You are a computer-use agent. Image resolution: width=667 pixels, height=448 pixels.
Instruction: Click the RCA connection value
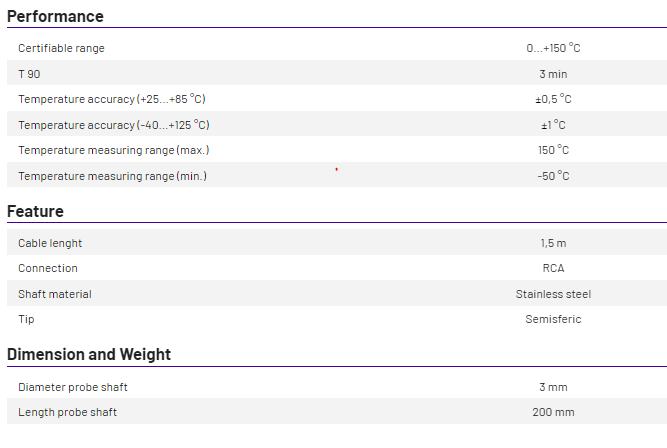coord(553,268)
